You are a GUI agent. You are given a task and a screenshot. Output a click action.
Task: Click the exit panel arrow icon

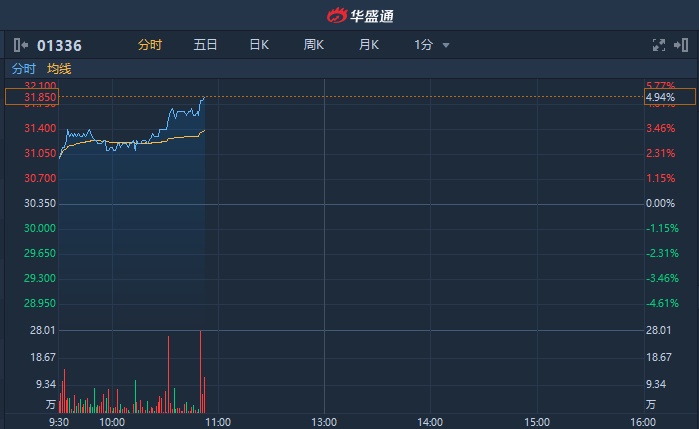pyautogui.click(x=681, y=45)
